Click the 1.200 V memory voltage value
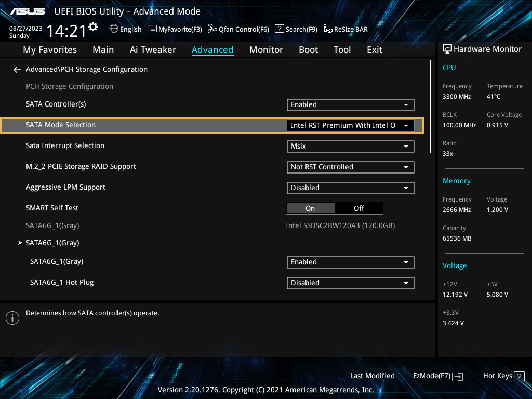 pos(497,210)
